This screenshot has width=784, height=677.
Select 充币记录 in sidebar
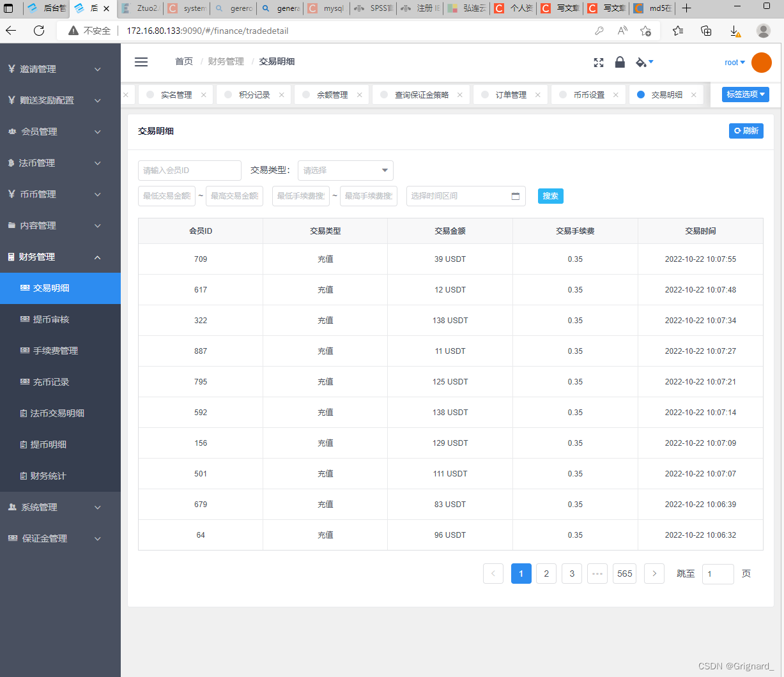tap(60, 382)
